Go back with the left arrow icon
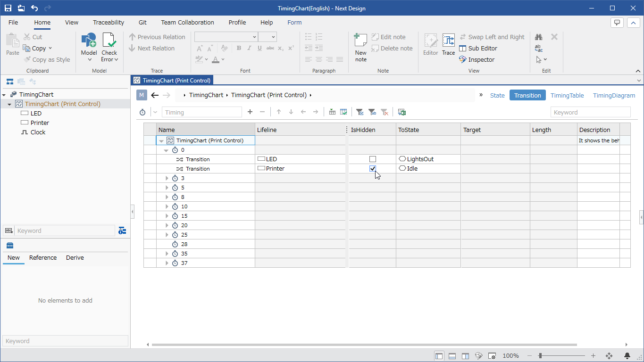The image size is (644, 362). [155, 95]
